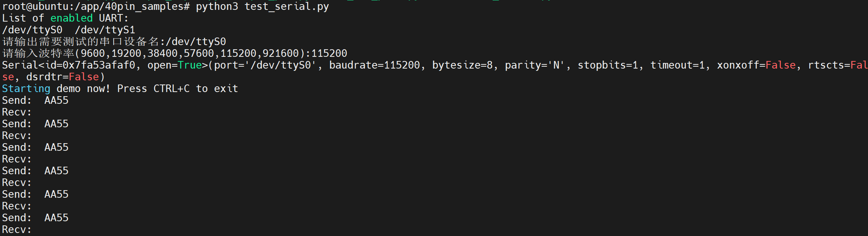Click the first 'Send: AA55' line

35,100
